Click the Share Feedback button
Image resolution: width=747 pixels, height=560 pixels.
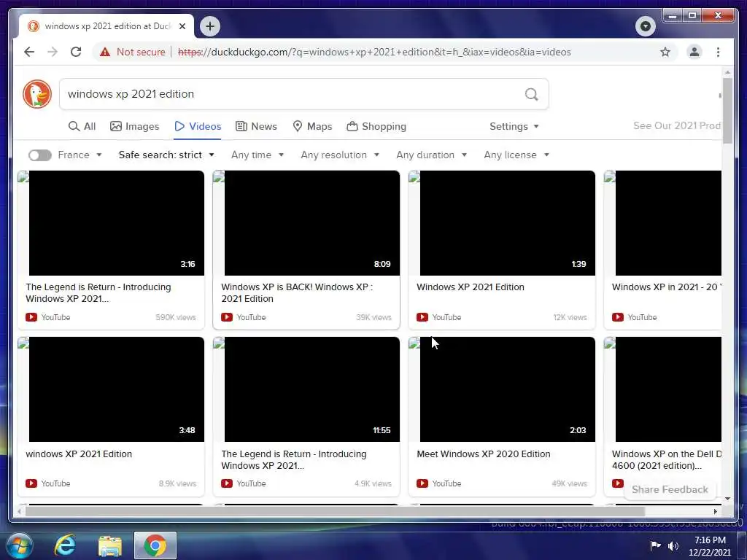(670, 489)
